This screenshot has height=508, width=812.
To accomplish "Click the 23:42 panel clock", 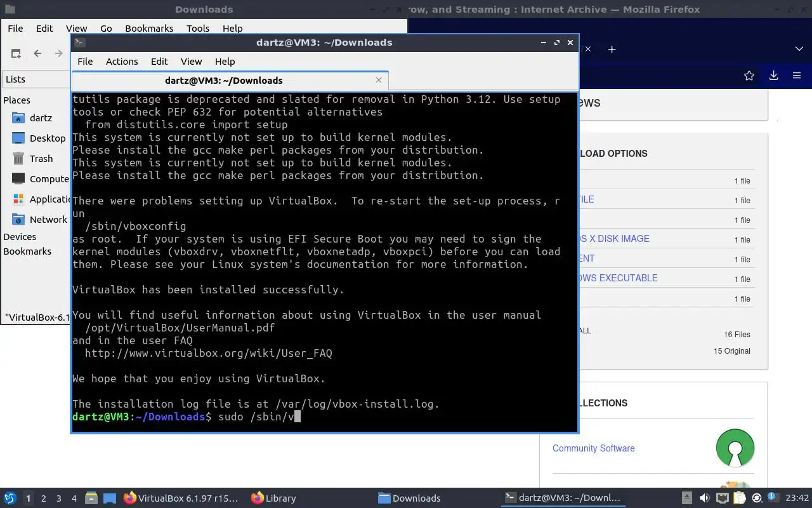I will [797, 498].
